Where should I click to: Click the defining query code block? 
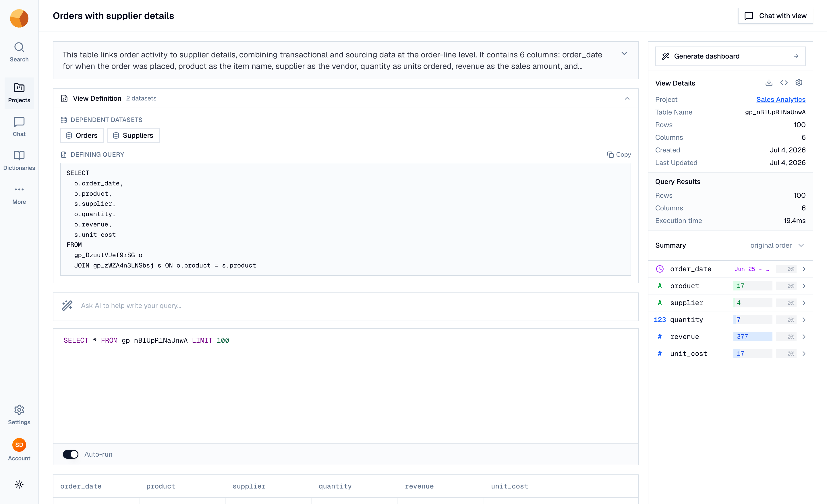pos(345,220)
